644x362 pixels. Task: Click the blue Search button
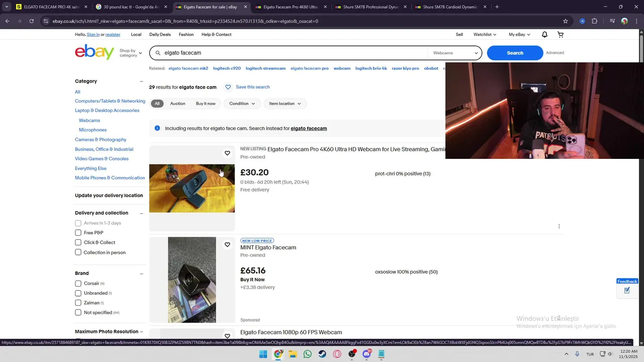pos(515,53)
